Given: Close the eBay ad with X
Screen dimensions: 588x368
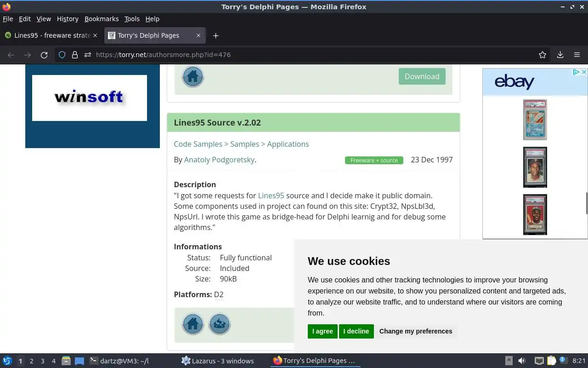Looking at the screenshot, I should [x=584, y=72].
